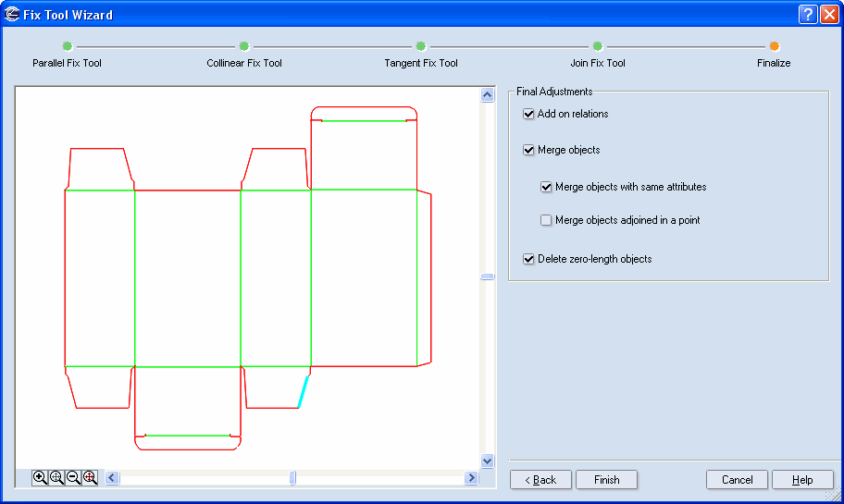
Task: Click the Fix Tool Wizard title bar app icon
Action: 13,15
